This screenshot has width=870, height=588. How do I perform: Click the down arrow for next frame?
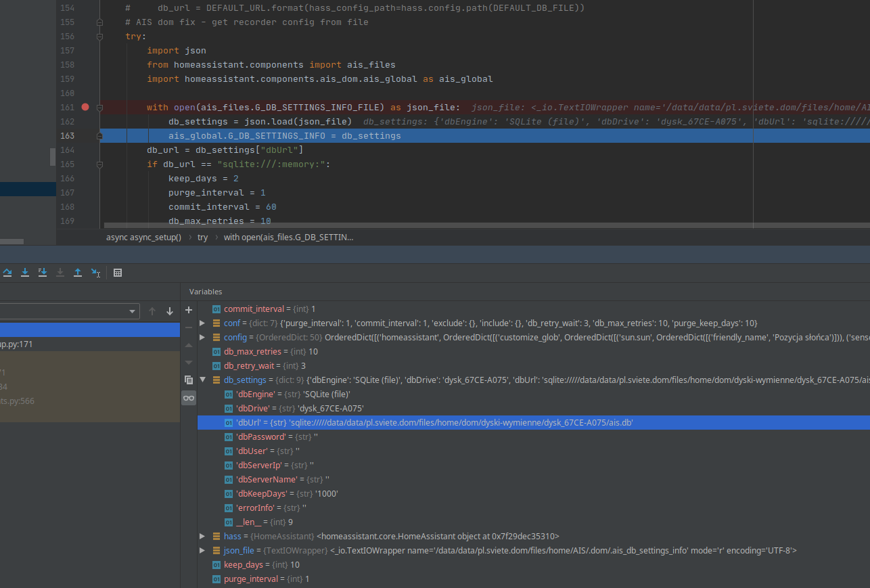point(170,311)
